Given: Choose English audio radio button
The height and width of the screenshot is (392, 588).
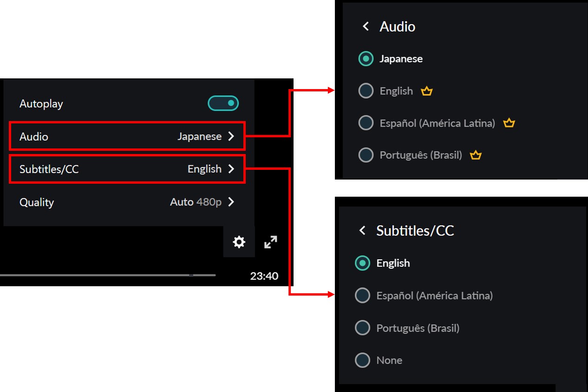Looking at the screenshot, I should point(366,91).
